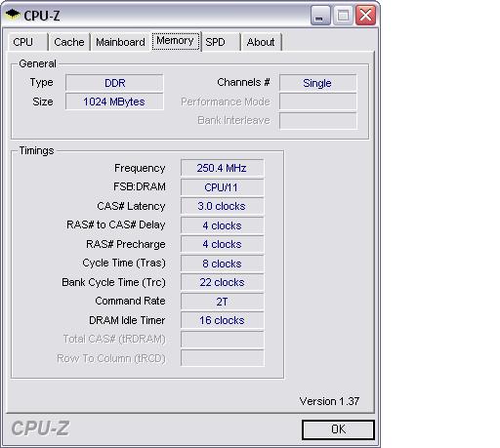Screen dimensions: 500x448
Task: Click the Bank Cycle Time (Trc) label
Action: (113, 282)
